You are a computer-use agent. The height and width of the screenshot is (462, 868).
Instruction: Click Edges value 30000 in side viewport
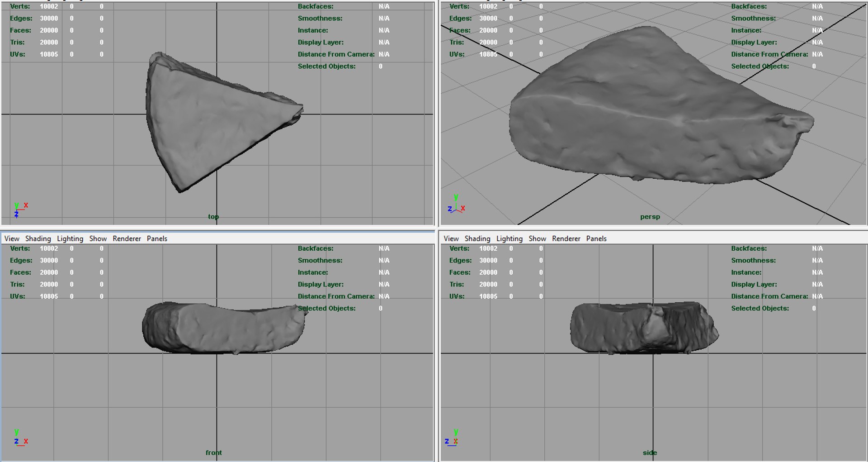488,260
